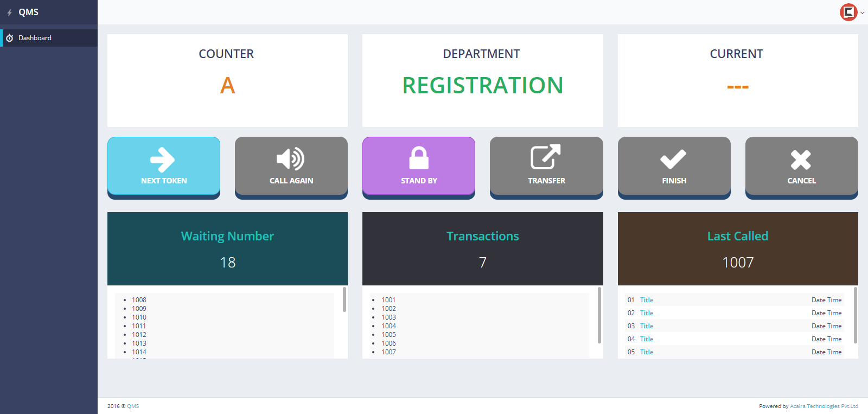Click the Transfer share icon
868x414 pixels.
tap(545, 157)
